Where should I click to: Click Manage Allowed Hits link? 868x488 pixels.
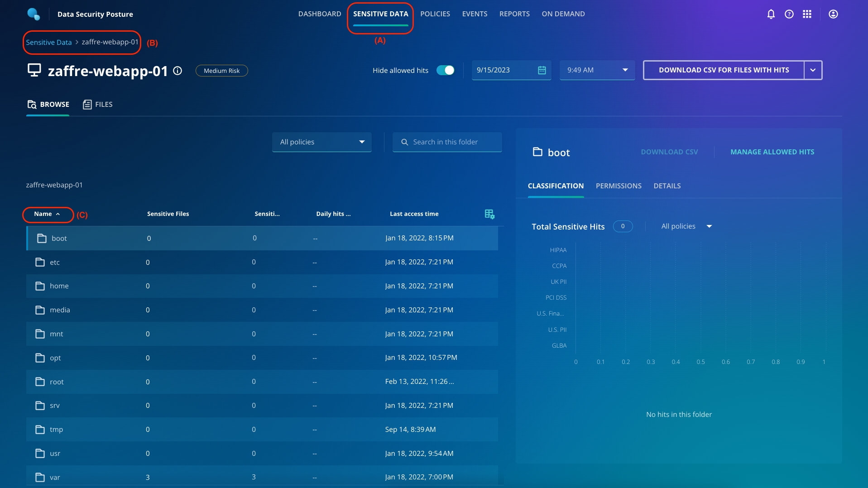pyautogui.click(x=772, y=152)
